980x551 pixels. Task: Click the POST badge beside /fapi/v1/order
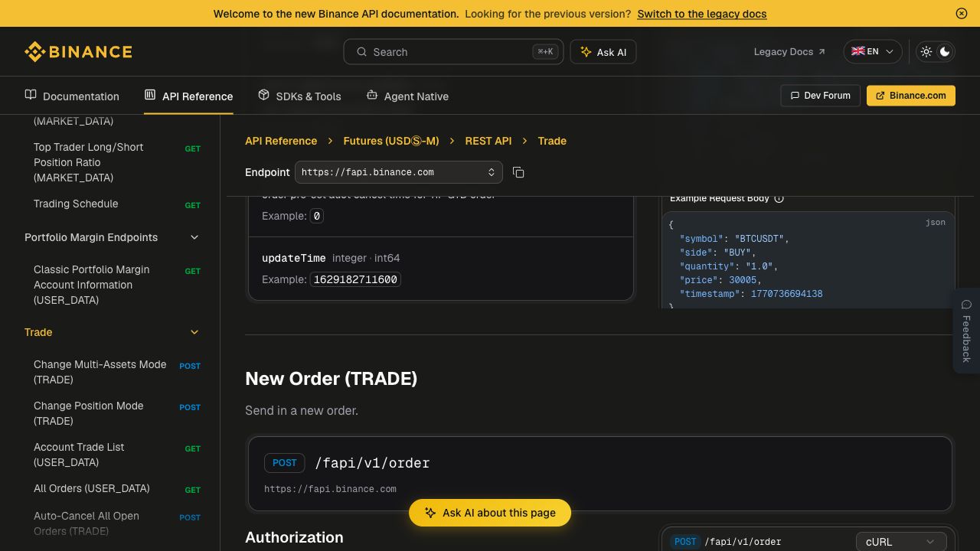coord(284,463)
